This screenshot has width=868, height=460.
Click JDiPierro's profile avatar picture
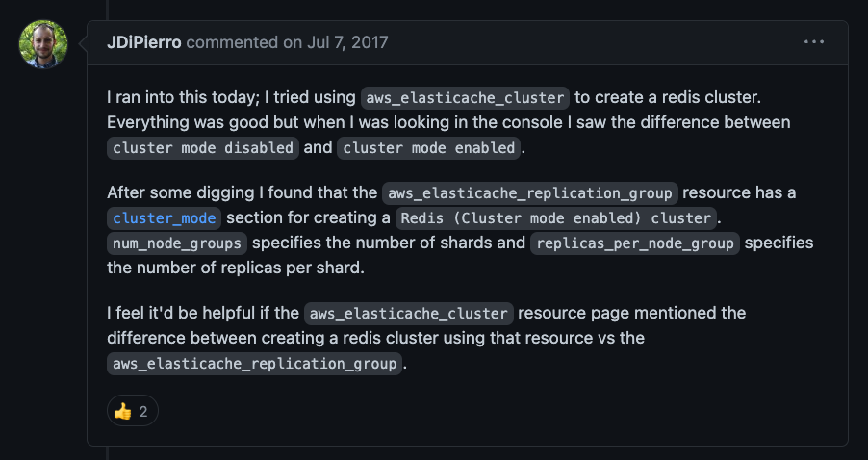pyautogui.click(x=43, y=44)
